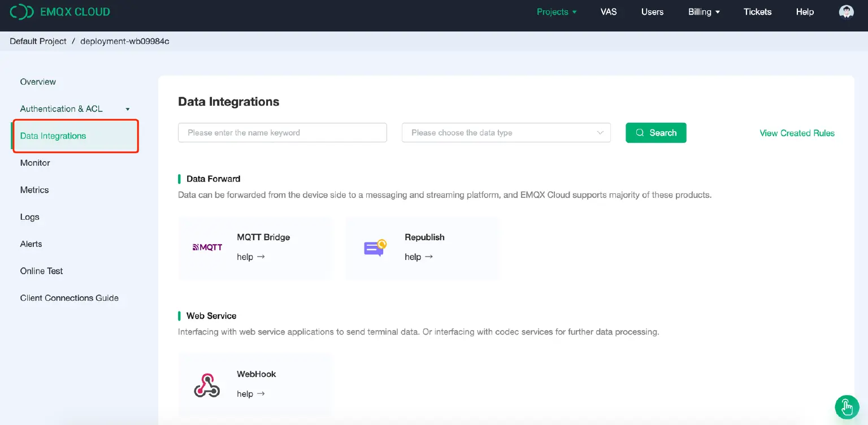Click the Republish integration icon
Image resolution: width=868 pixels, height=425 pixels.
pyautogui.click(x=374, y=247)
